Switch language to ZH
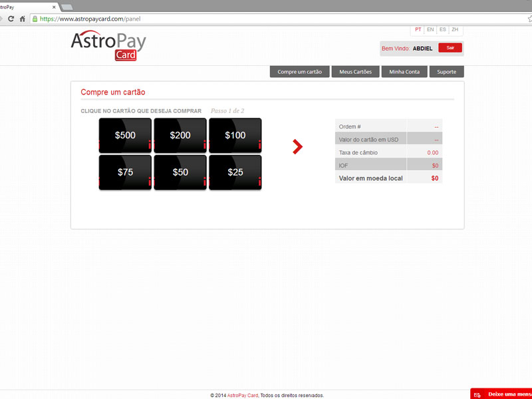The height and width of the screenshot is (399, 532). (455, 29)
